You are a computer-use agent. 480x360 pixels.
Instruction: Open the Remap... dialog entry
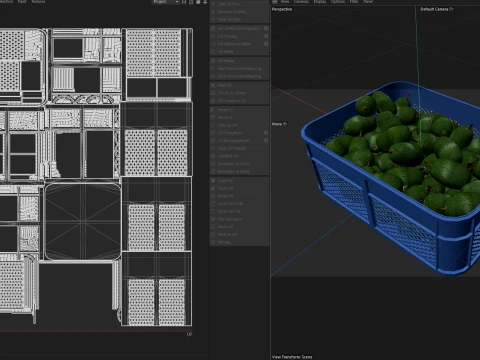click(x=239, y=242)
